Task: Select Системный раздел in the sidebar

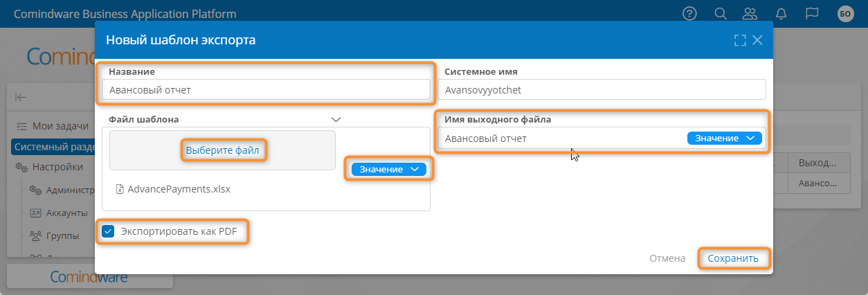Action: 53,146
